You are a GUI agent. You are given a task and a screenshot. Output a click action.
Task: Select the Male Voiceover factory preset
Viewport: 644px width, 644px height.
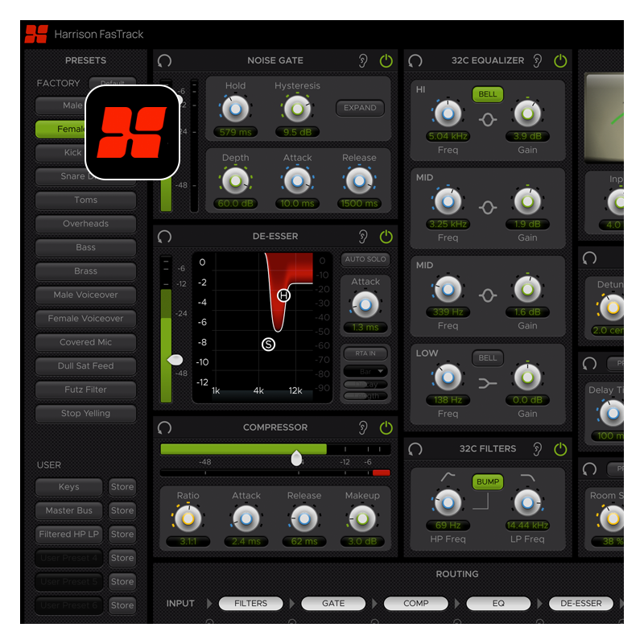point(85,295)
